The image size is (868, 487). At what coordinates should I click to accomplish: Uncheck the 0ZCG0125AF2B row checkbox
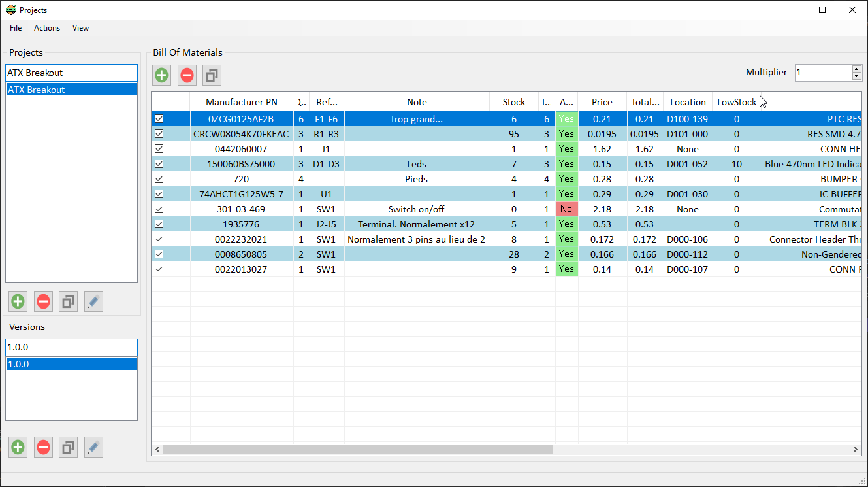tap(159, 119)
